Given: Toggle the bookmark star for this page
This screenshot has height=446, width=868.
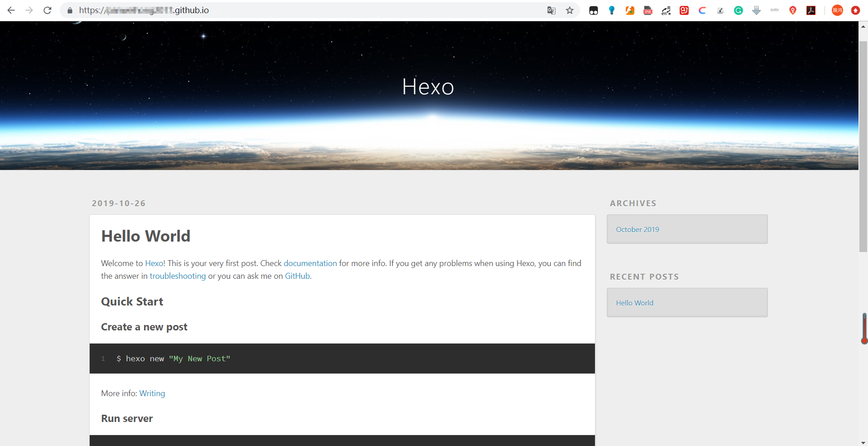Looking at the screenshot, I should click(570, 10).
